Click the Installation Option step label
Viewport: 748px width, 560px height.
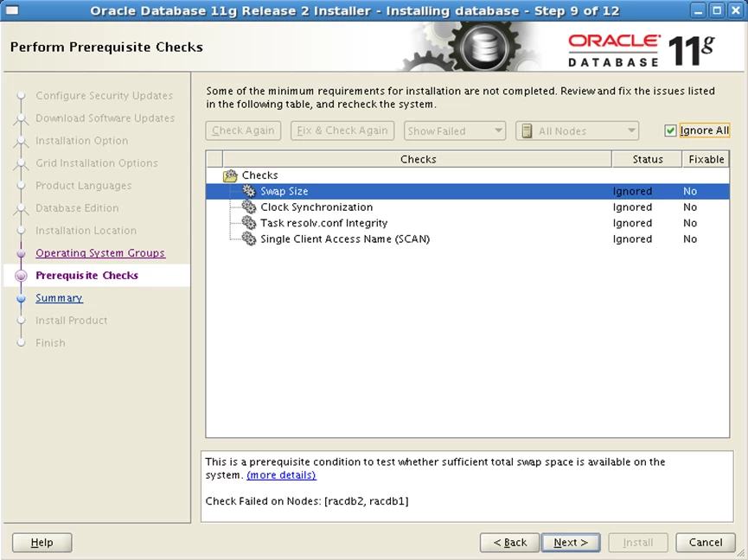point(82,141)
